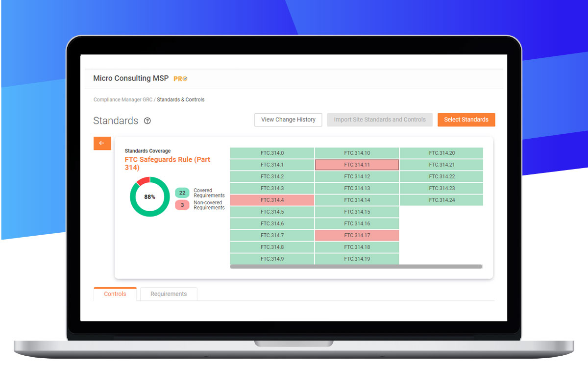The width and height of the screenshot is (588, 392).
Task: Open the Compliance Manager GRC breadcrumb link
Action: pyautogui.click(x=123, y=99)
